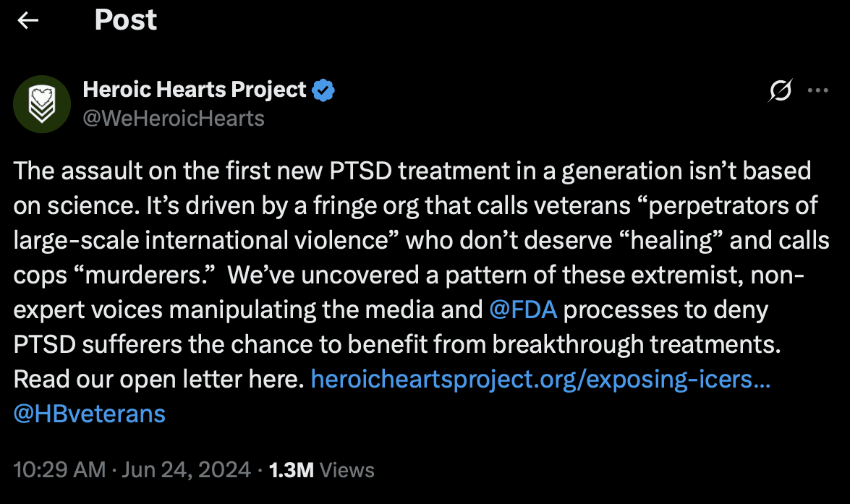Visit the @WeHeroicHearts handle

[174, 117]
